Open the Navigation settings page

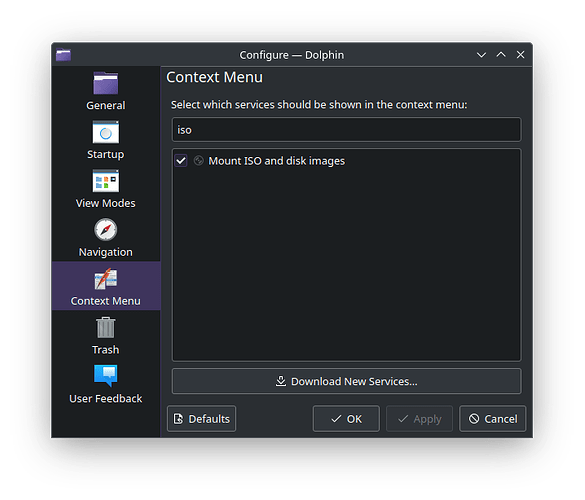[106, 237]
